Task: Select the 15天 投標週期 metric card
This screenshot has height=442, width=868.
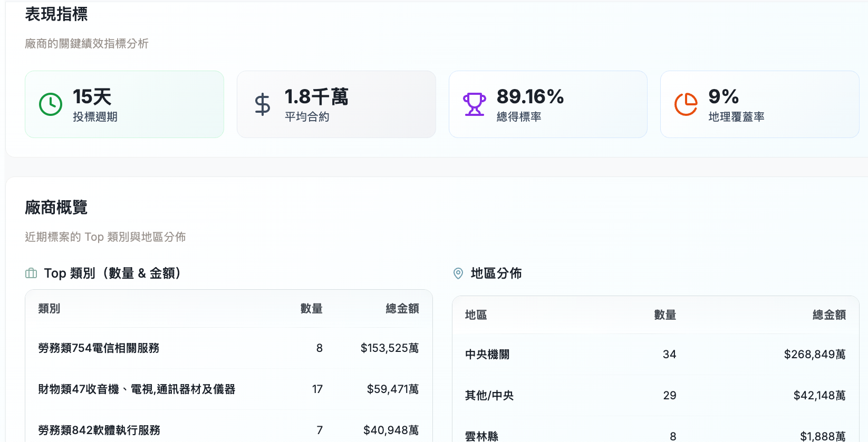Action: click(x=124, y=104)
